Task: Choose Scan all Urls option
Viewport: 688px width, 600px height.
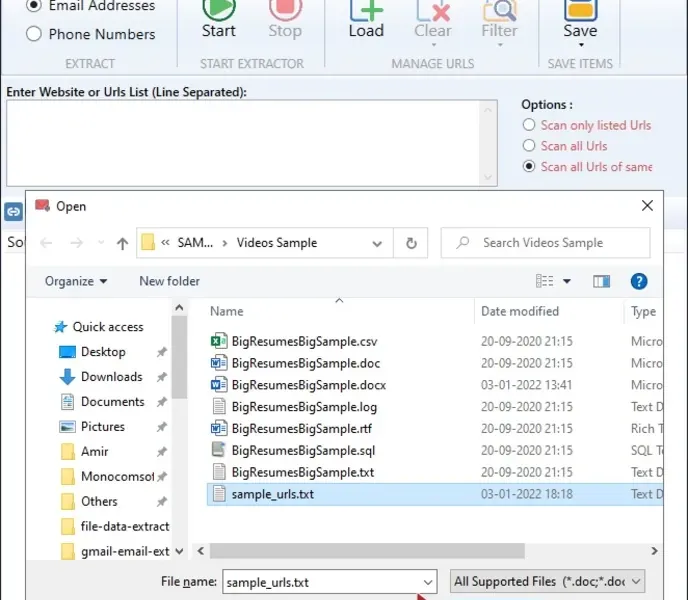Action: [x=529, y=146]
